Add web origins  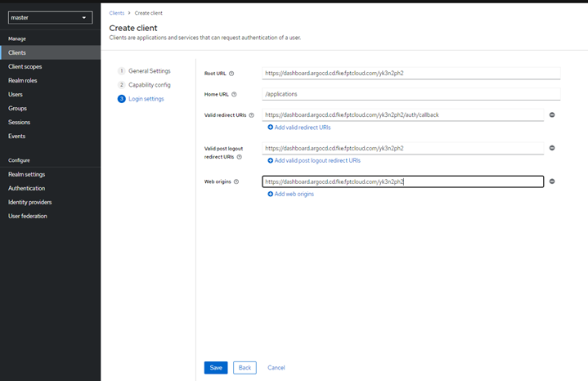(290, 194)
